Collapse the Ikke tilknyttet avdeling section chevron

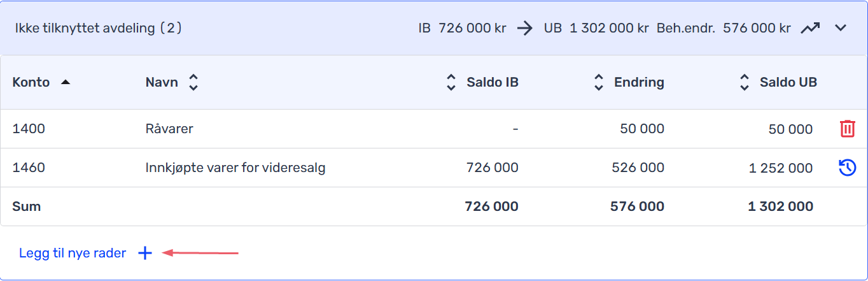841,28
